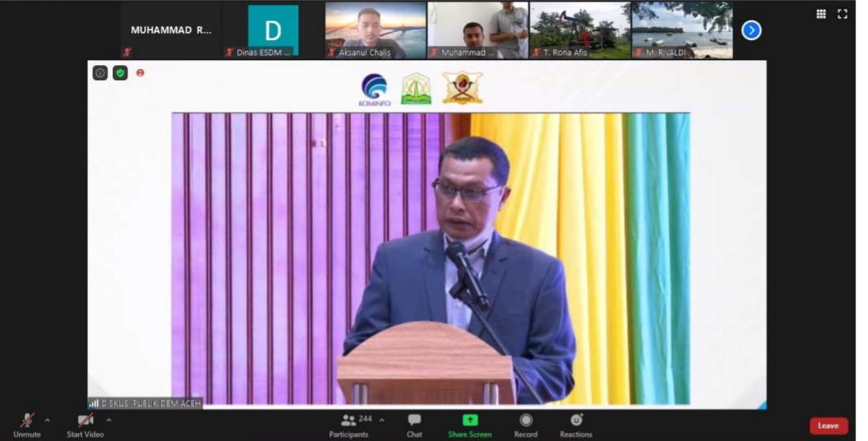Select Aksanul Chalis video thumbnail

click(x=375, y=30)
